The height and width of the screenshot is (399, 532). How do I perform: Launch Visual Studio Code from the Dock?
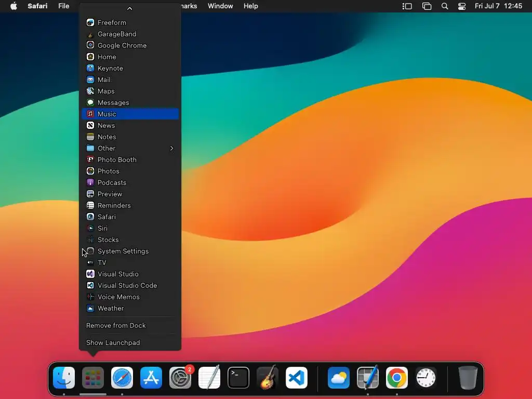click(x=297, y=378)
